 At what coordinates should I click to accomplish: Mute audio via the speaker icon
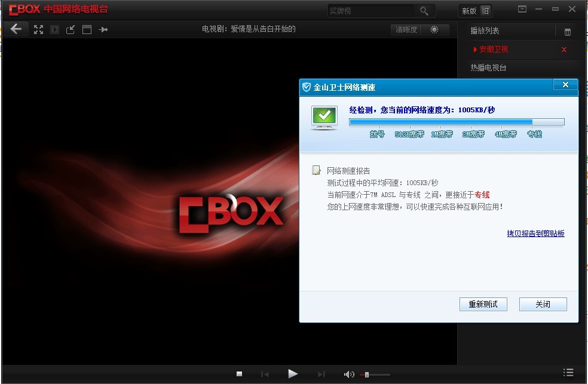click(x=349, y=374)
